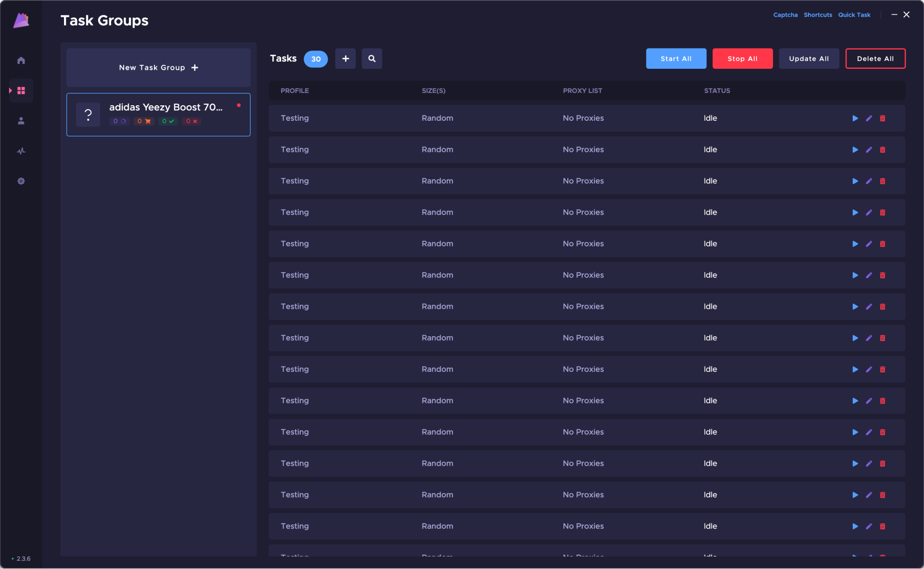Open the Captcha link
Screen dimensions: 924x569
[x=785, y=15]
